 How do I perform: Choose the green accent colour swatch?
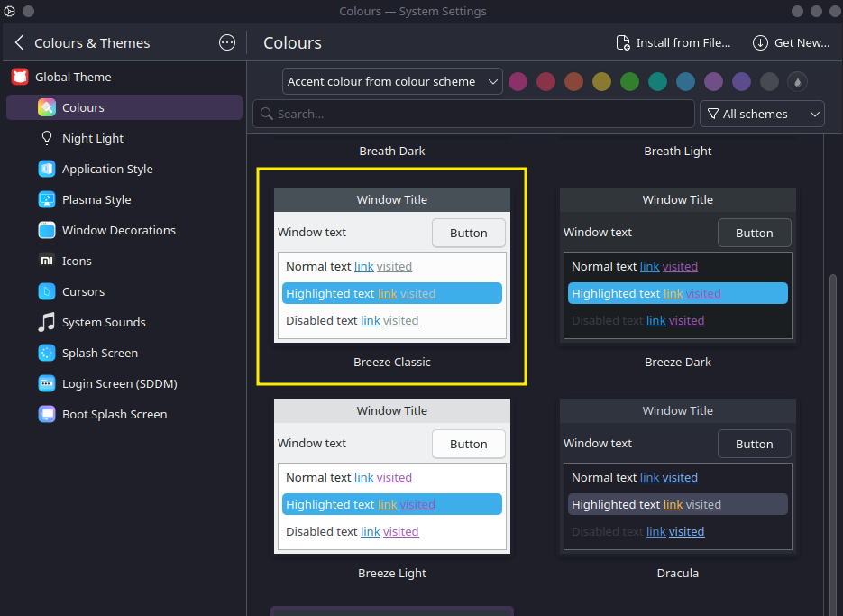coord(629,81)
